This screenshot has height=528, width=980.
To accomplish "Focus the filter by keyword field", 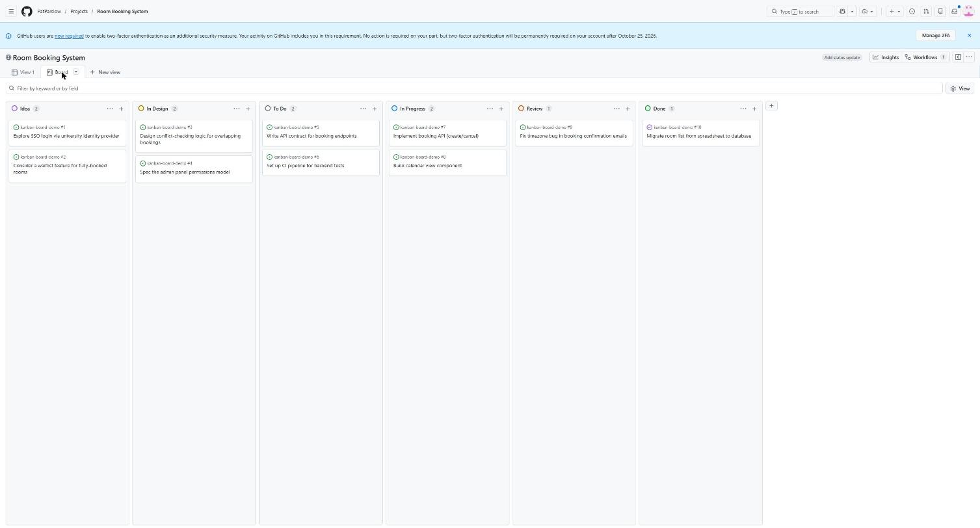I will pos(474,88).
